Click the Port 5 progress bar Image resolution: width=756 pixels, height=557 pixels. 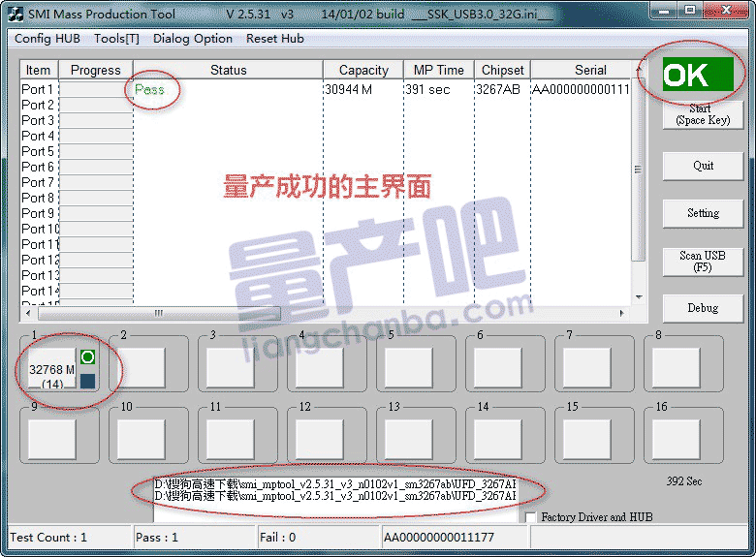(x=96, y=151)
